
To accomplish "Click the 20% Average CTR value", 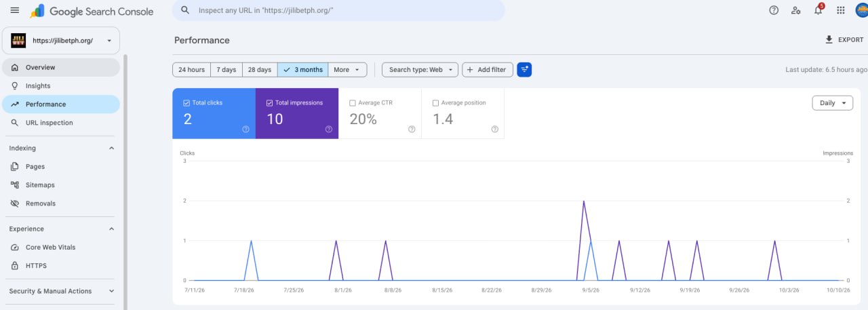I will 363,119.
